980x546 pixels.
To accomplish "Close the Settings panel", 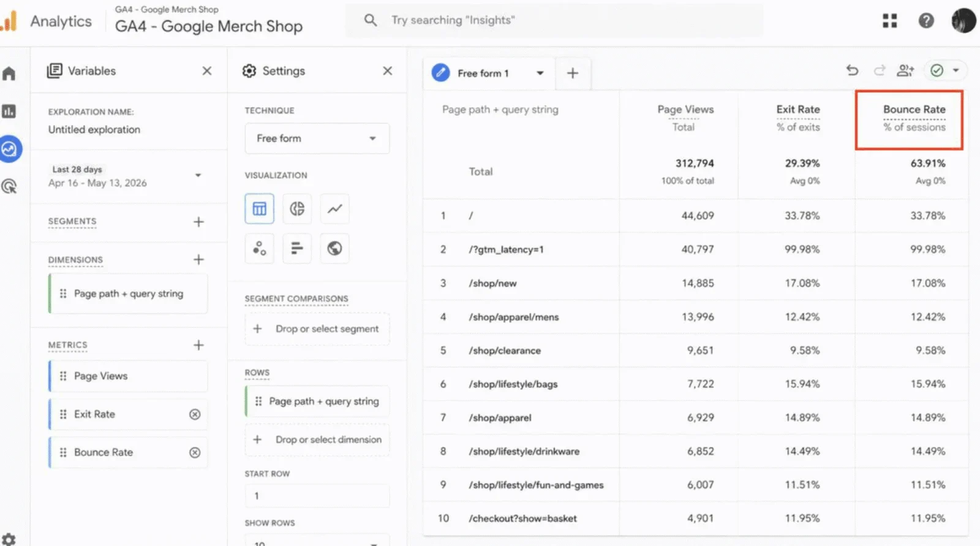I will 388,71.
